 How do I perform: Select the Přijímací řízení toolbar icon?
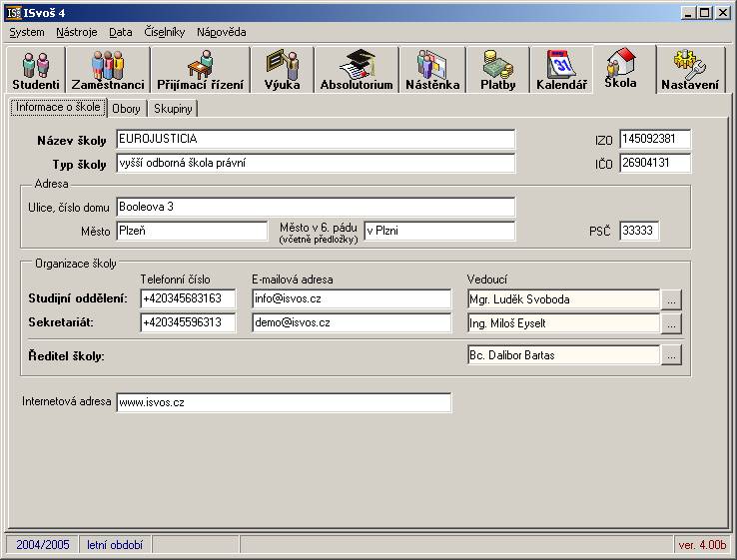(x=200, y=70)
